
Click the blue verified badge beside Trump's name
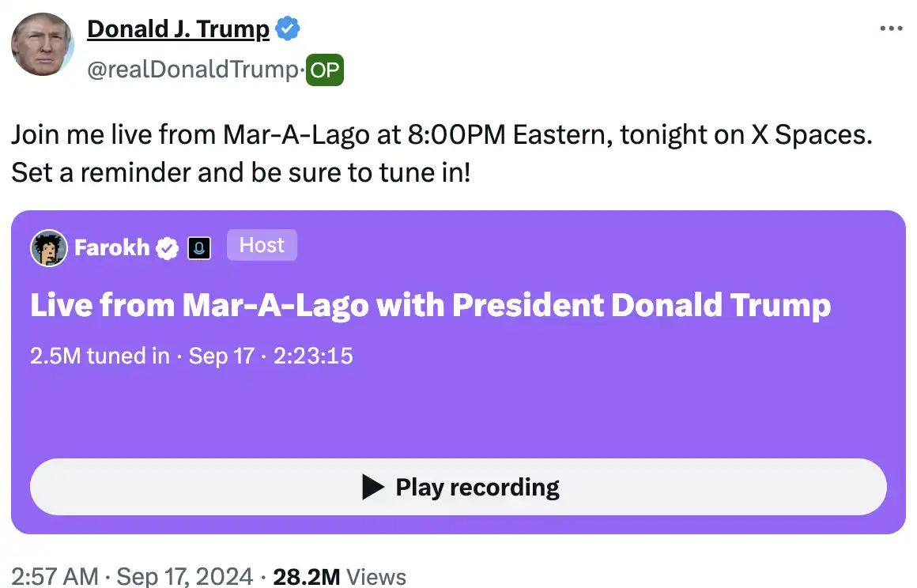click(x=286, y=29)
